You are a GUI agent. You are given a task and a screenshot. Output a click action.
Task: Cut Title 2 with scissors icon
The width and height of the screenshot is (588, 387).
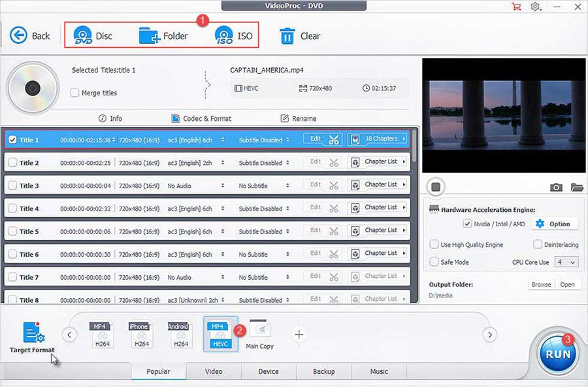pyautogui.click(x=333, y=163)
